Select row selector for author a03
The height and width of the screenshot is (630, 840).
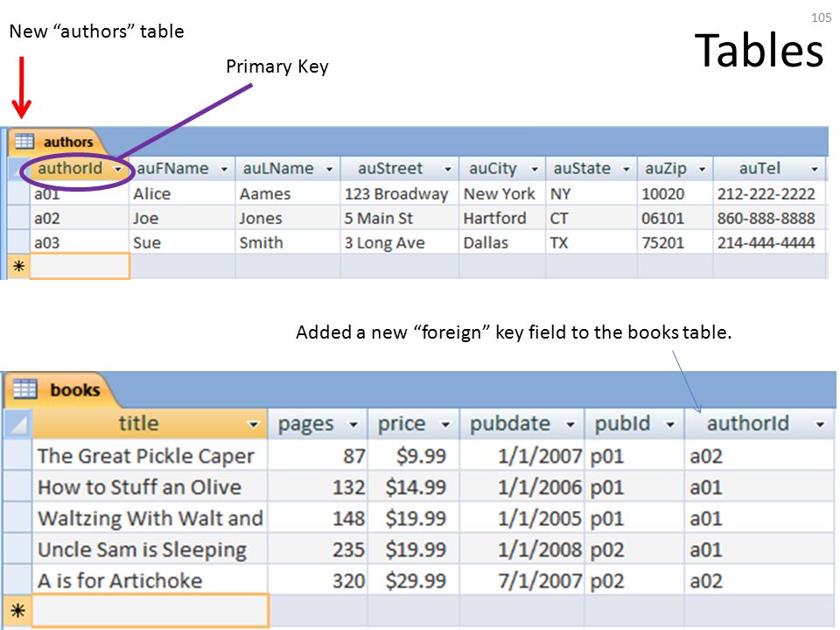[x=18, y=242]
